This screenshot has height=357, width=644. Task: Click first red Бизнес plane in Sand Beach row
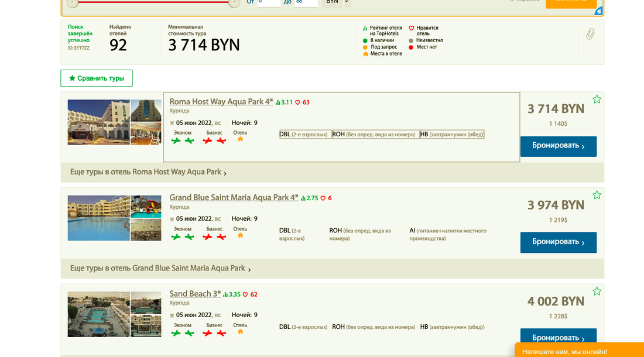point(207,333)
